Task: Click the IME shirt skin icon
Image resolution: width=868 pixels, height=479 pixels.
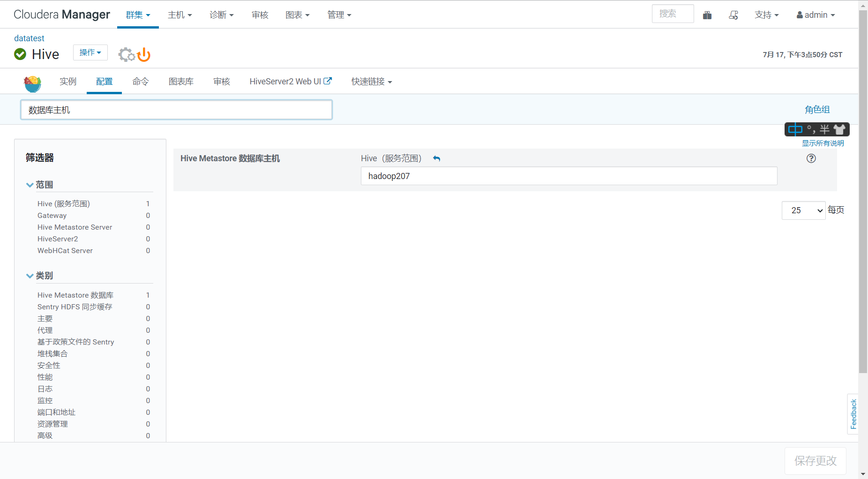Action: [839, 129]
